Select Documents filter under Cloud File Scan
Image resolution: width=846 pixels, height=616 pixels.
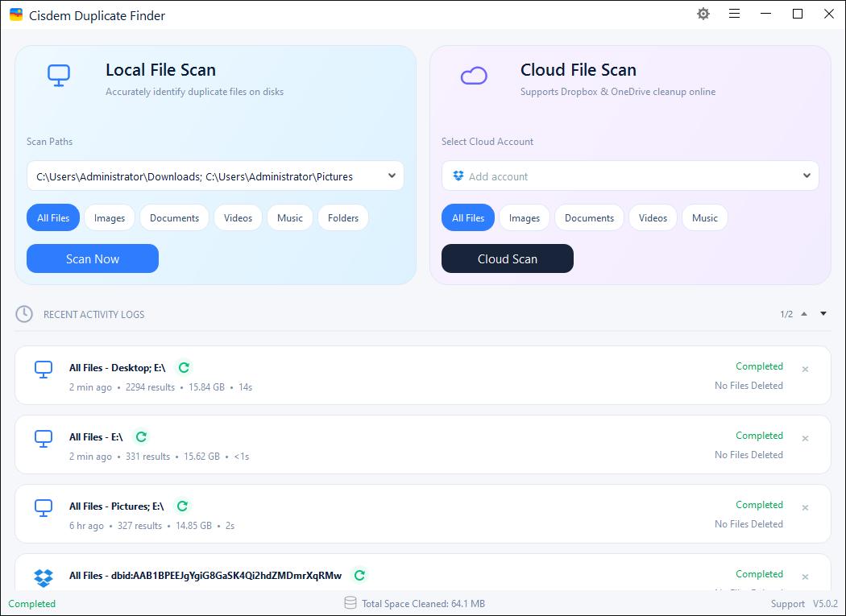[589, 218]
